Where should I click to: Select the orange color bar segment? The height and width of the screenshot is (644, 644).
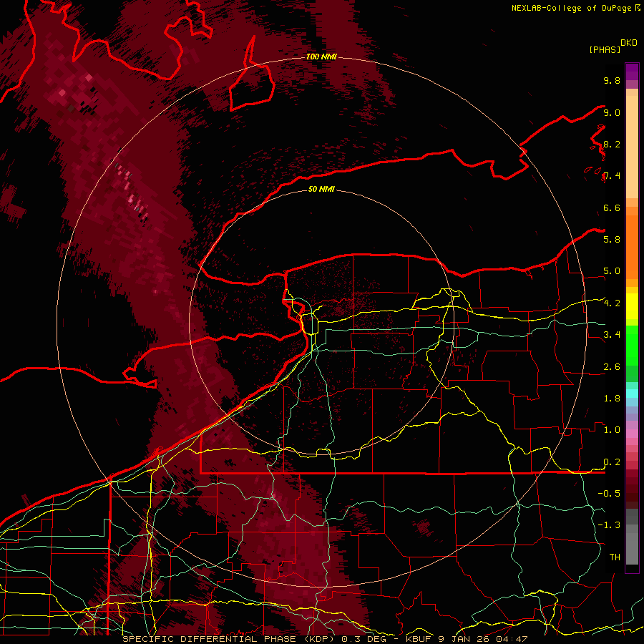[632, 246]
